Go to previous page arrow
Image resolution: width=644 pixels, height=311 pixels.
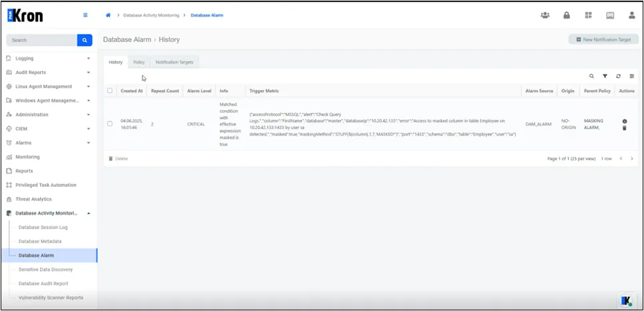pyautogui.click(x=621, y=158)
